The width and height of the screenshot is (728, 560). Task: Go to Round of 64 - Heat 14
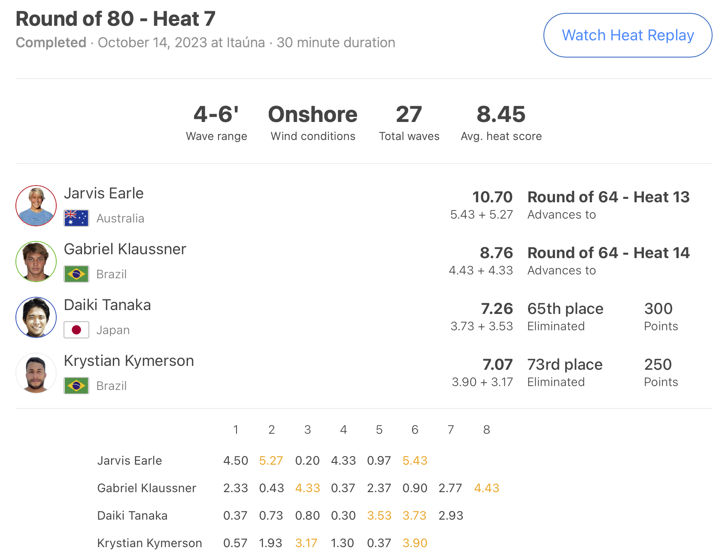point(608,253)
